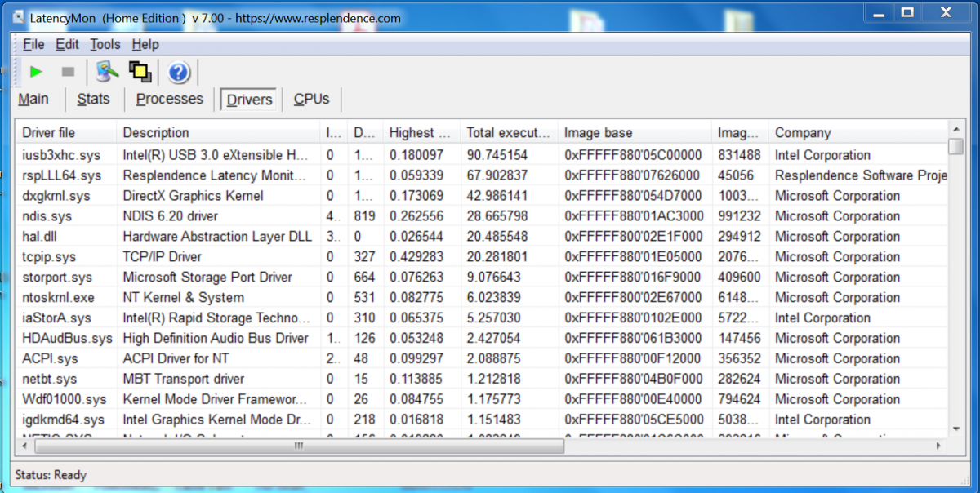Select the storport.sys driver row
The height and width of the screenshot is (493, 980).
click(482, 278)
